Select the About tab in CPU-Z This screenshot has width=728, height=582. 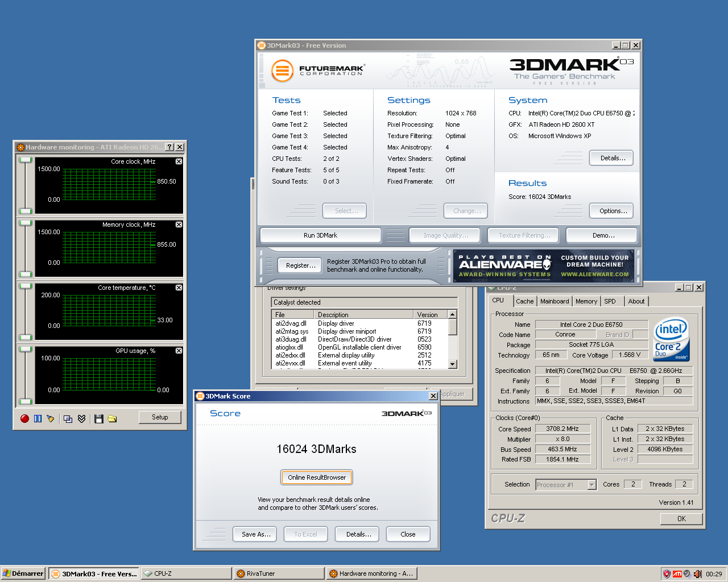636,301
